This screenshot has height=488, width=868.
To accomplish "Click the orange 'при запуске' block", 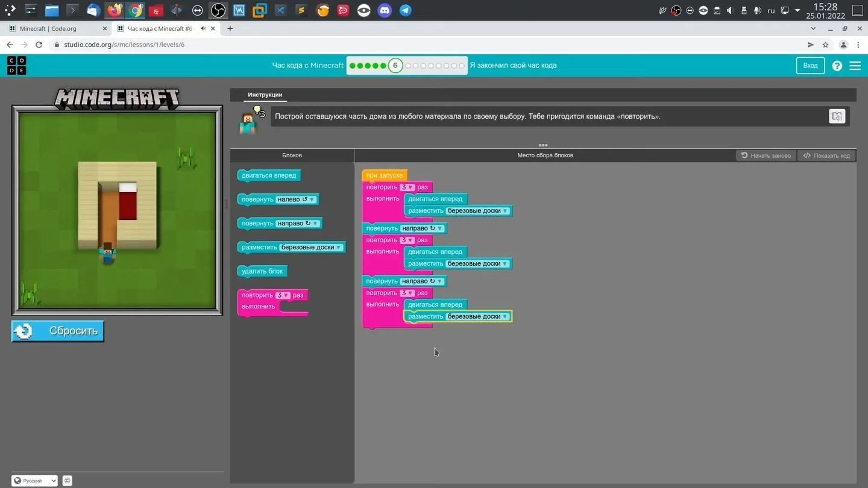I will point(385,175).
